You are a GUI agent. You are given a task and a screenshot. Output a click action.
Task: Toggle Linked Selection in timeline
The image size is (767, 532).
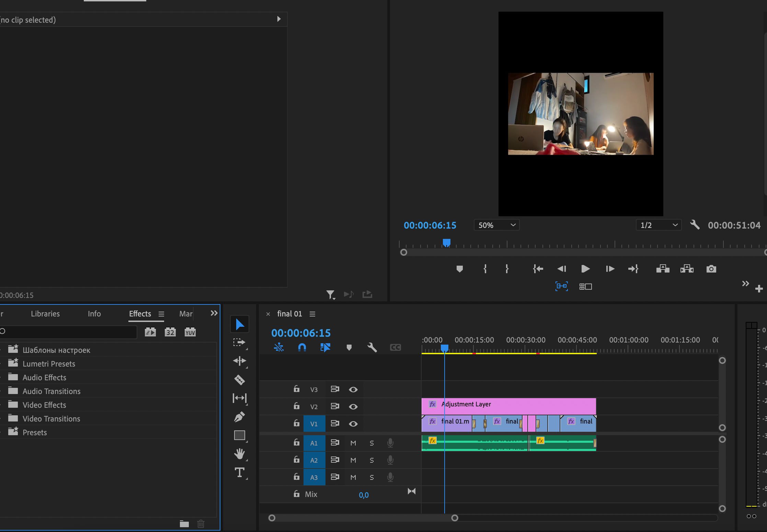tap(325, 347)
